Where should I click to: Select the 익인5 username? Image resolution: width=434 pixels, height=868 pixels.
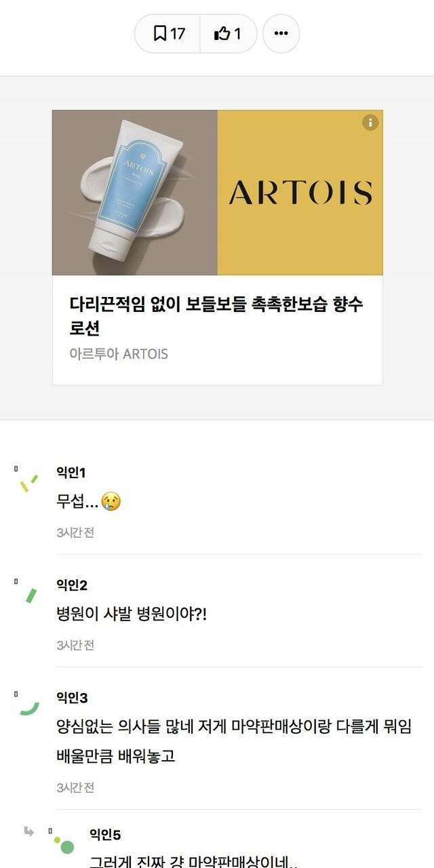click(105, 835)
